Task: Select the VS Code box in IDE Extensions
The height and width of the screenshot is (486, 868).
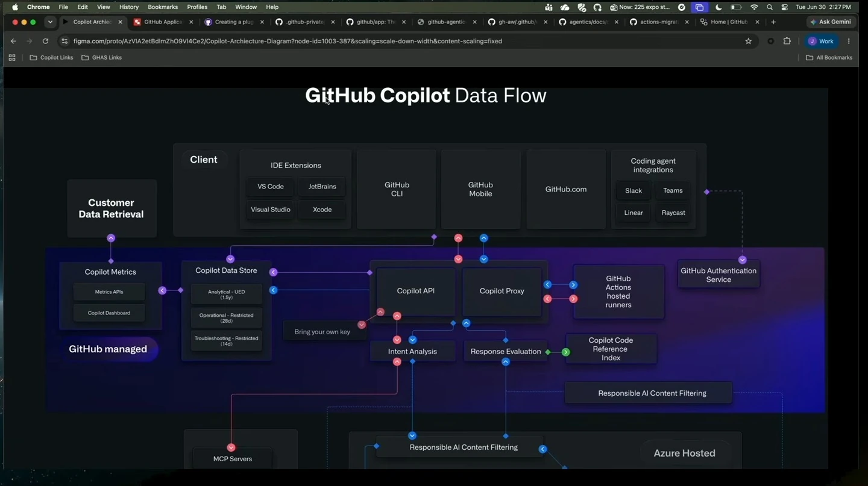Action: (271, 187)
